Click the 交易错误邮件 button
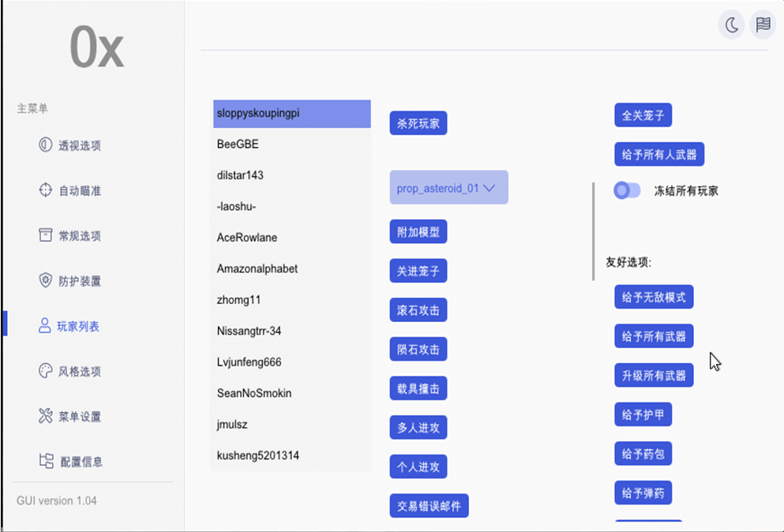 pos(429,506)
